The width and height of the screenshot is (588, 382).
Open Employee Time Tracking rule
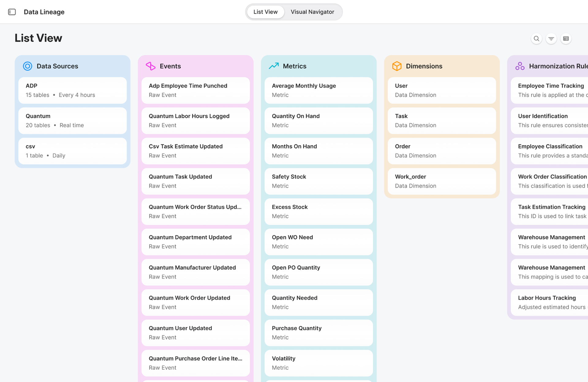(x=549, y=90)
